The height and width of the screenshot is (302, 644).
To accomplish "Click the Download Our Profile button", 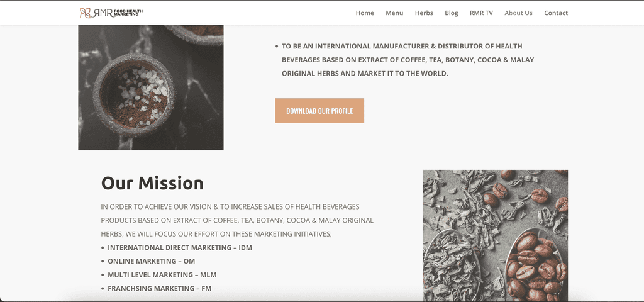I will click(x=319, y=111).
